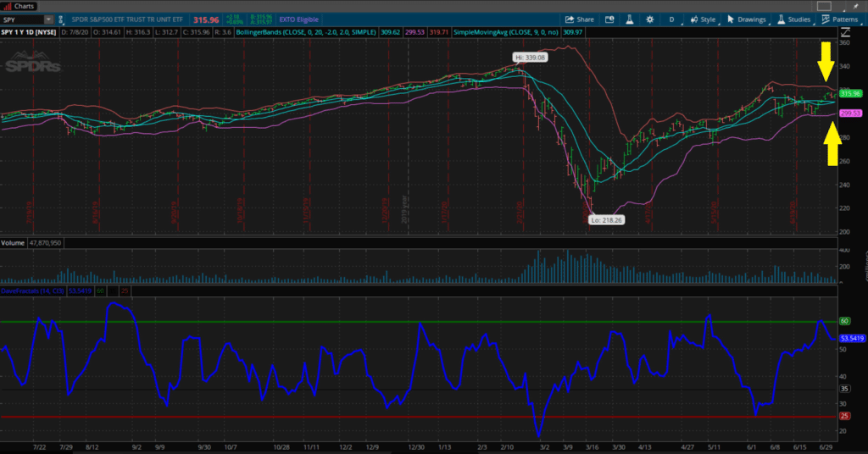Viewport: 868px width, 454px height.
Task: Click the Share button
Action: (580, 19)
